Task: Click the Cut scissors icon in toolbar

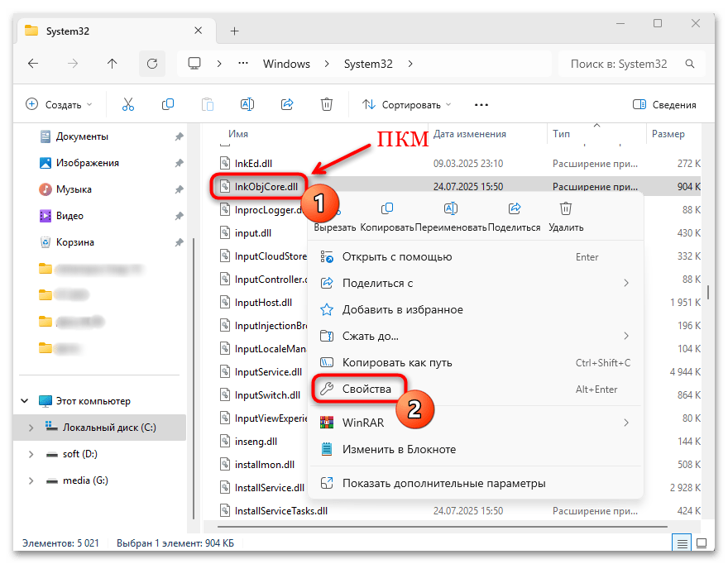Action: pos(127,104)
